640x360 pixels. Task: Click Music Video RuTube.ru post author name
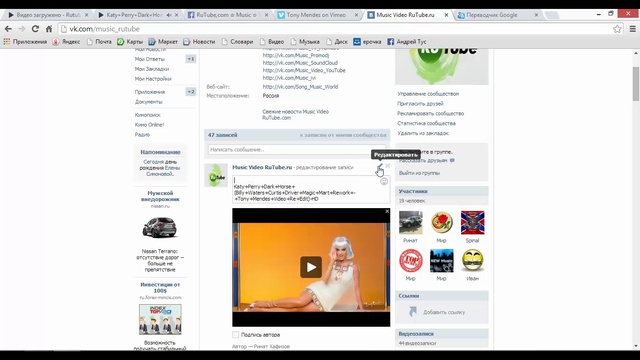pyautogui.click(x=262, y=167)
